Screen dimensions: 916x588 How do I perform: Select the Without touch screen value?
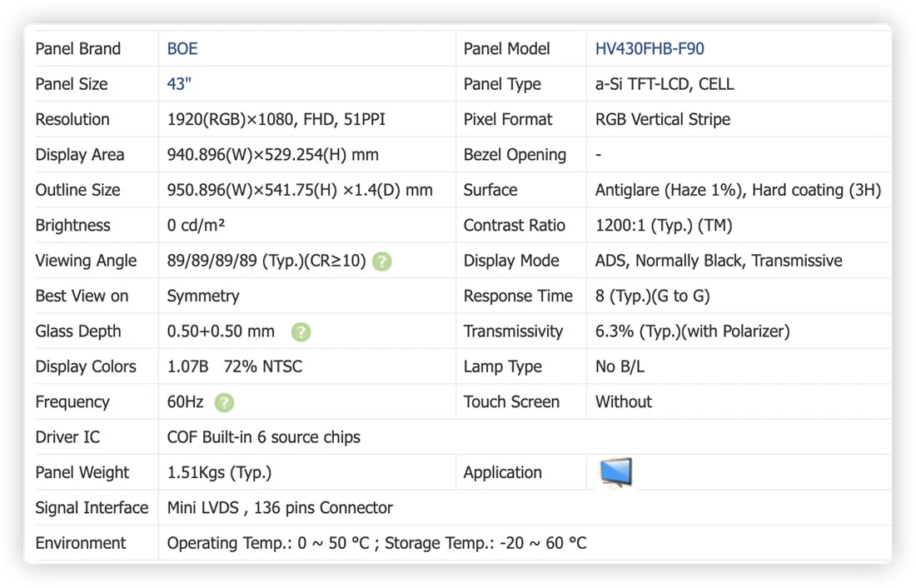coord(624,401)
